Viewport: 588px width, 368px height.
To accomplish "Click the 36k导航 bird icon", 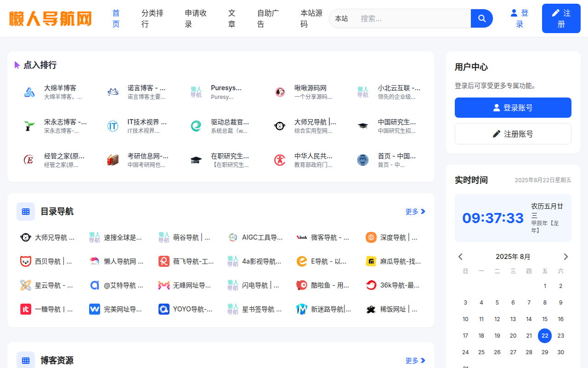I will [x=371, y=285].
